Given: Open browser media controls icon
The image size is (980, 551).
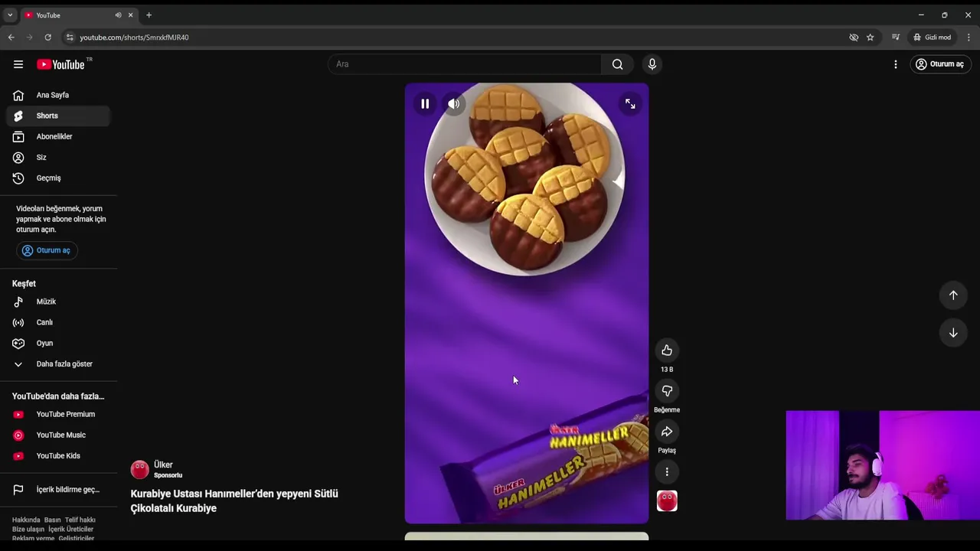Looking at the screenshot, I should (x=895, y=37).
